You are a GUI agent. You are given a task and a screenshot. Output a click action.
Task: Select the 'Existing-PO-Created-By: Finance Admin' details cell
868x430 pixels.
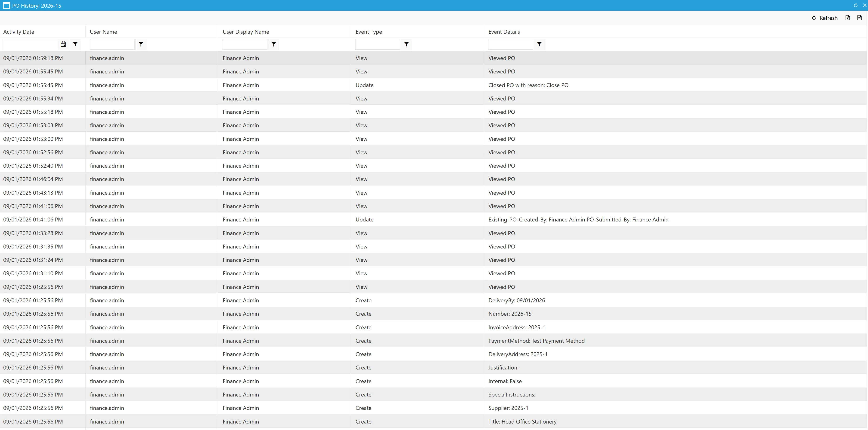pos(675,220)
